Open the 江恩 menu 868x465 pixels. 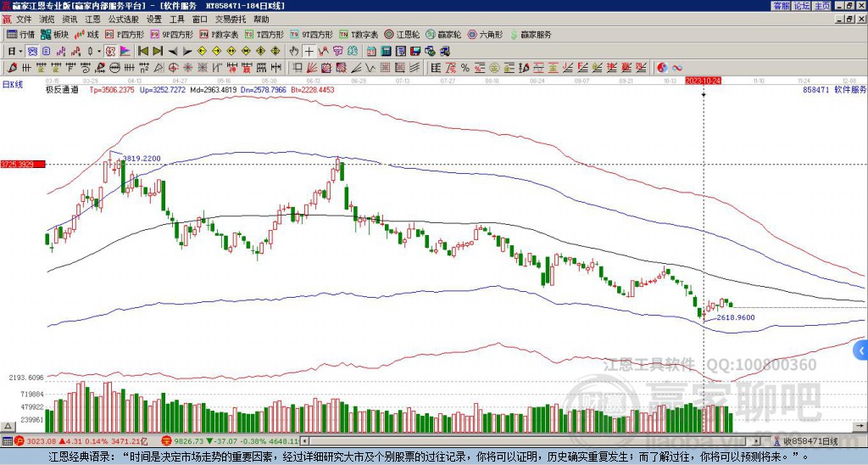pos(92,20)
